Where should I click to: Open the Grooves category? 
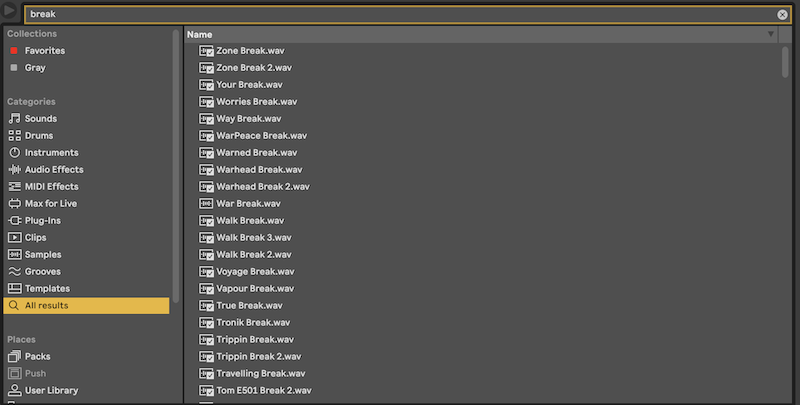click(42, 271)
